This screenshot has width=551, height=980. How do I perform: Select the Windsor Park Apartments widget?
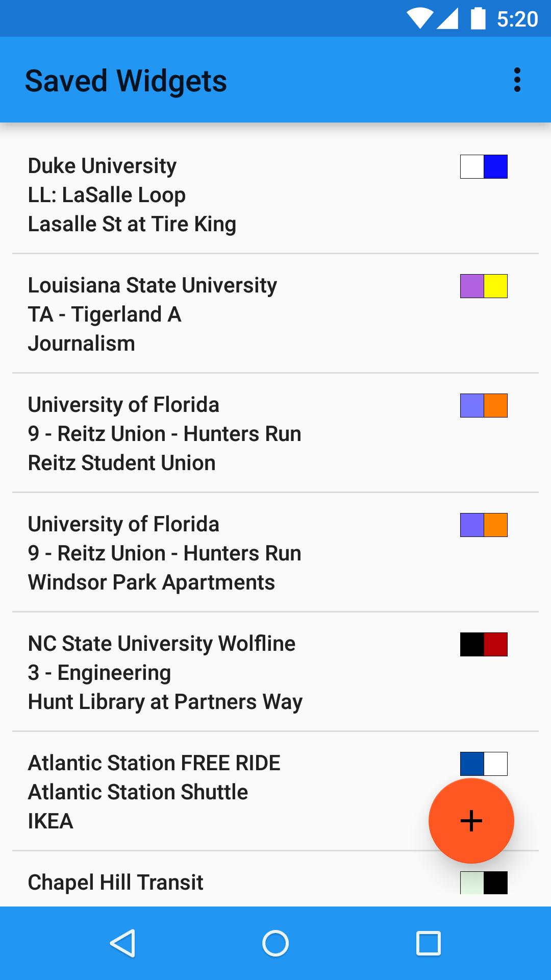point(204,553)
